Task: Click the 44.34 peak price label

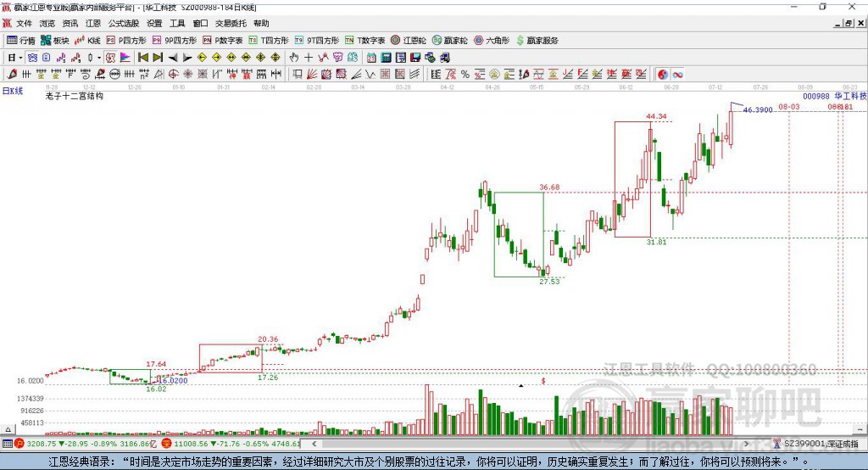Action: tap(656, 116)
